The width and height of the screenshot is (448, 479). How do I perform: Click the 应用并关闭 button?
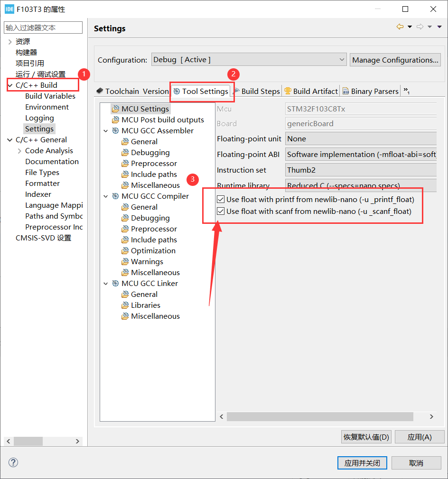[x=362, y=463]
